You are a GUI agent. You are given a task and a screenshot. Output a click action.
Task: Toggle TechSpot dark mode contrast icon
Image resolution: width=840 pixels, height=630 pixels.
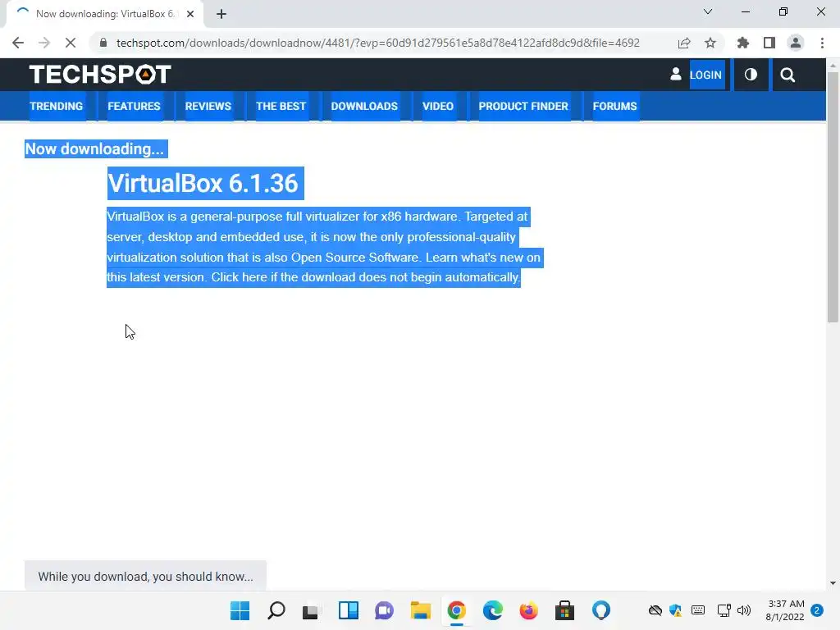[x=751, y=75]
